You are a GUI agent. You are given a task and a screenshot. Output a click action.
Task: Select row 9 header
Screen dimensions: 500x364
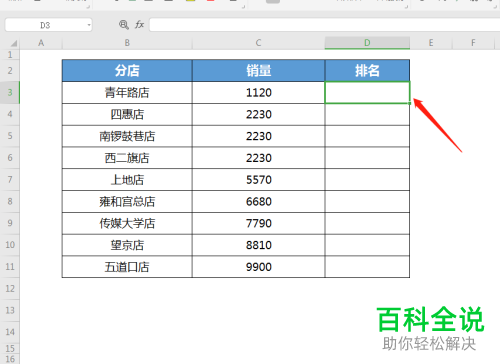[x=10, y=223]
